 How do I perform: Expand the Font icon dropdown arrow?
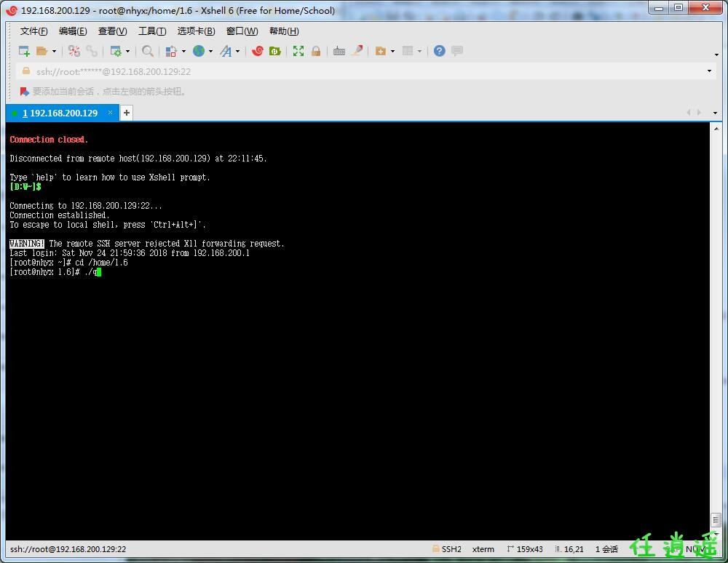tap(238, 51)
